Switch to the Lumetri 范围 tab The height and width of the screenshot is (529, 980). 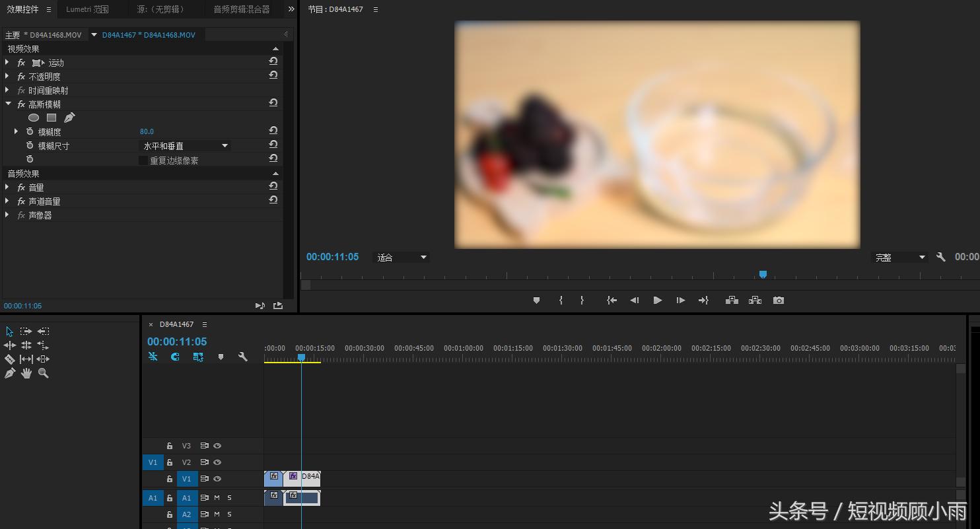pyautogui.click(x=87, y=9)
